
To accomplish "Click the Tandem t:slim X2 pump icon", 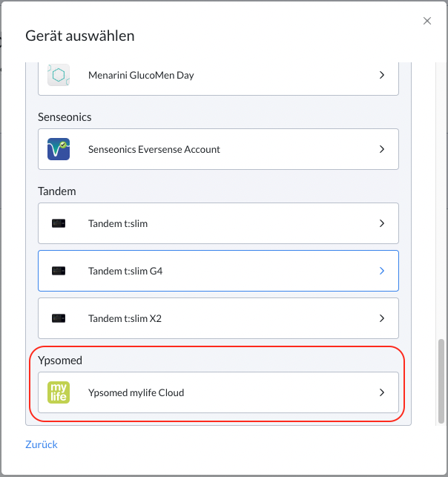I will coord(59,318).
